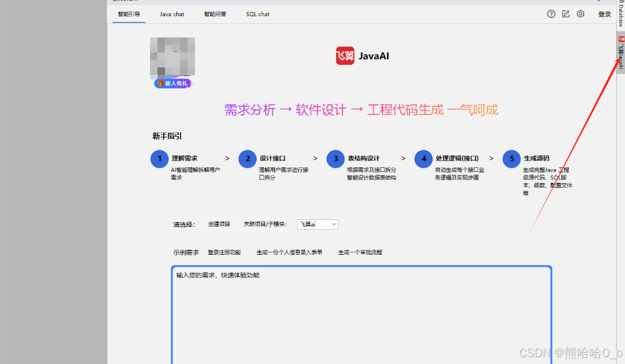This screenshot has width=625, height=364.
Task: Click the 表结构设计 step title
Action: (x=364, y=158)
